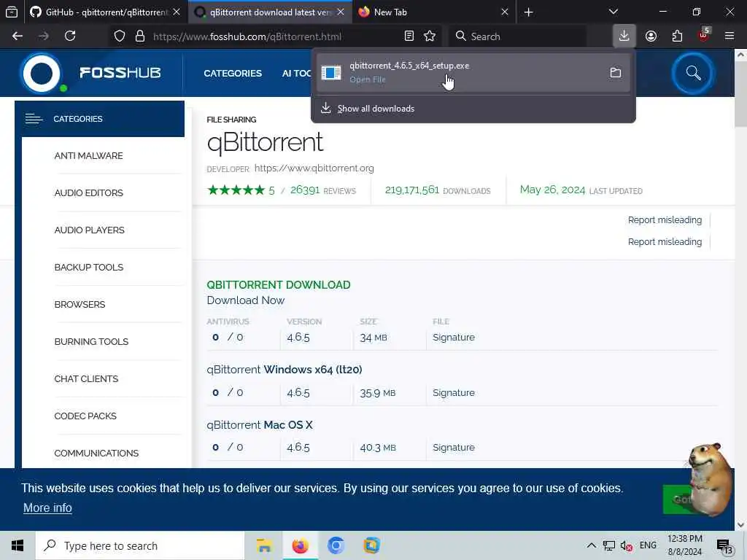747x560 pixels.
Task: Toggle reader view icon in address bar
Action: (x=409, y=36)
